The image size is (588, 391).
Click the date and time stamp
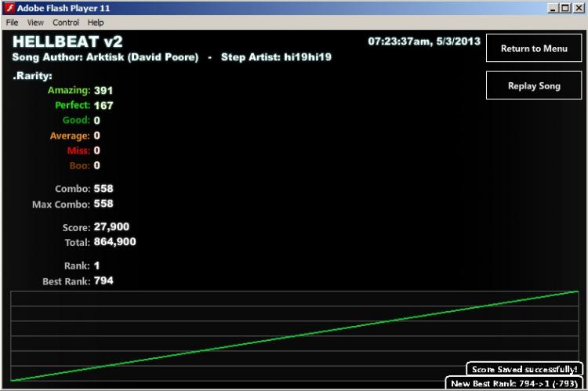[x=423, y=42]
